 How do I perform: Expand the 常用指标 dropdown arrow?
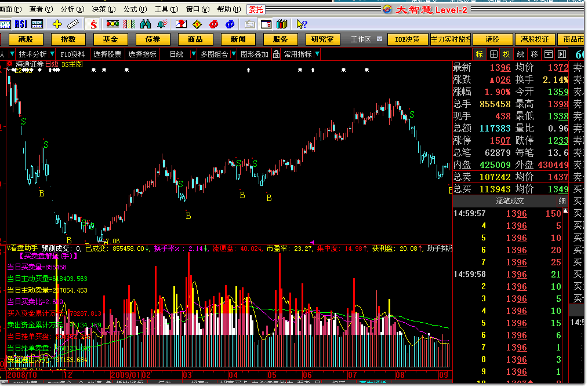click(317, 54)
